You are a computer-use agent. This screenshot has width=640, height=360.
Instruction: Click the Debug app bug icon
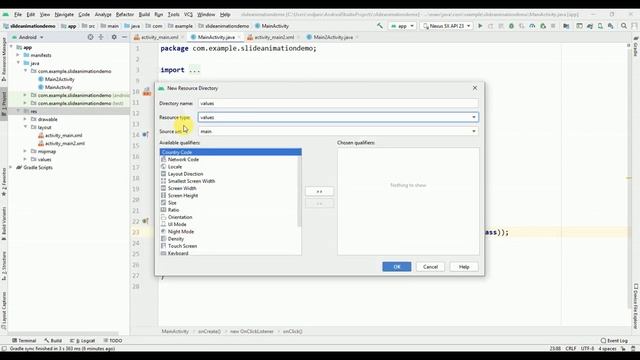(511, 26)
